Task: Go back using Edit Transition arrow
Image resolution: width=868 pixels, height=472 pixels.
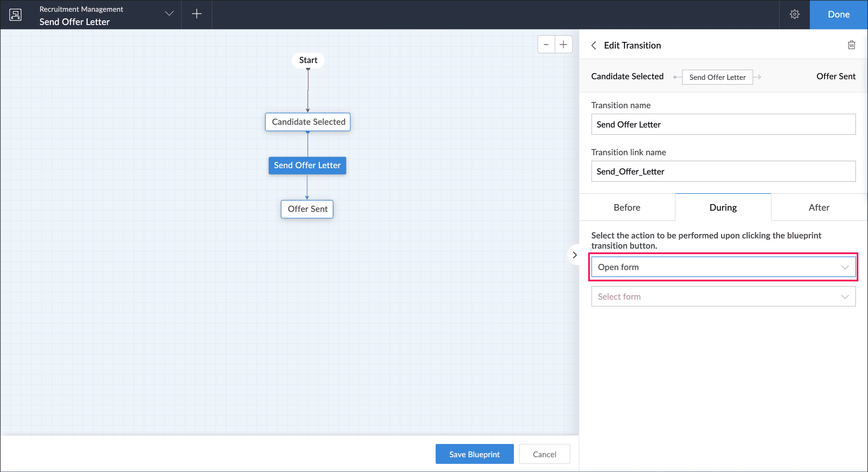Action: pyautogui.click(x=594, y=45)
